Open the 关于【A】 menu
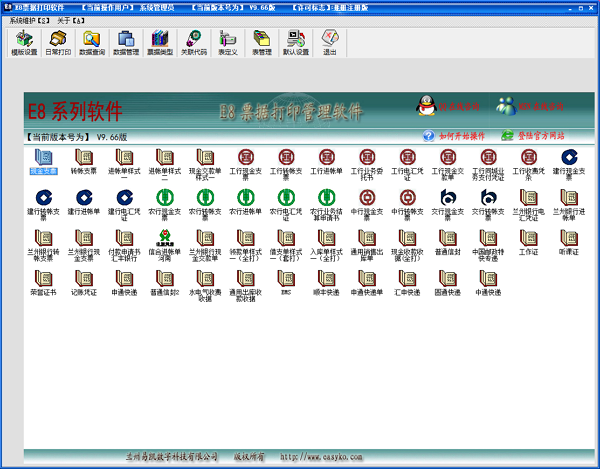The width and height of the screenshot is (600, 469). [x=71, y=21]
